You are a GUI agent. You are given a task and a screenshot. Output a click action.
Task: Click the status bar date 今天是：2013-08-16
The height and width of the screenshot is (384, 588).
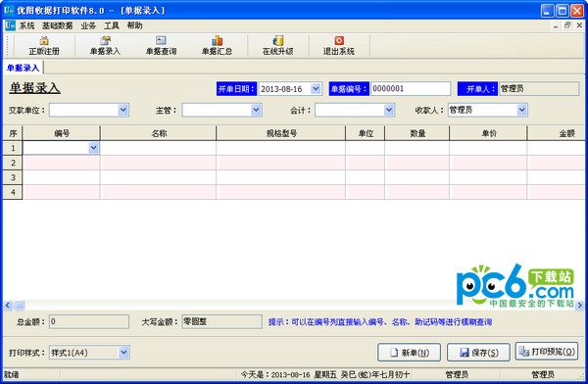(x=275, y=374)
